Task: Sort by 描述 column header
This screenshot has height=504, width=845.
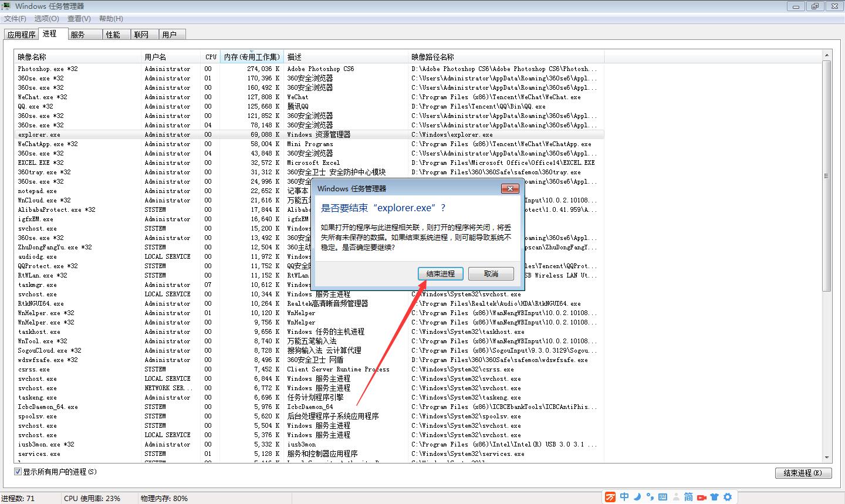Action: 346,57
